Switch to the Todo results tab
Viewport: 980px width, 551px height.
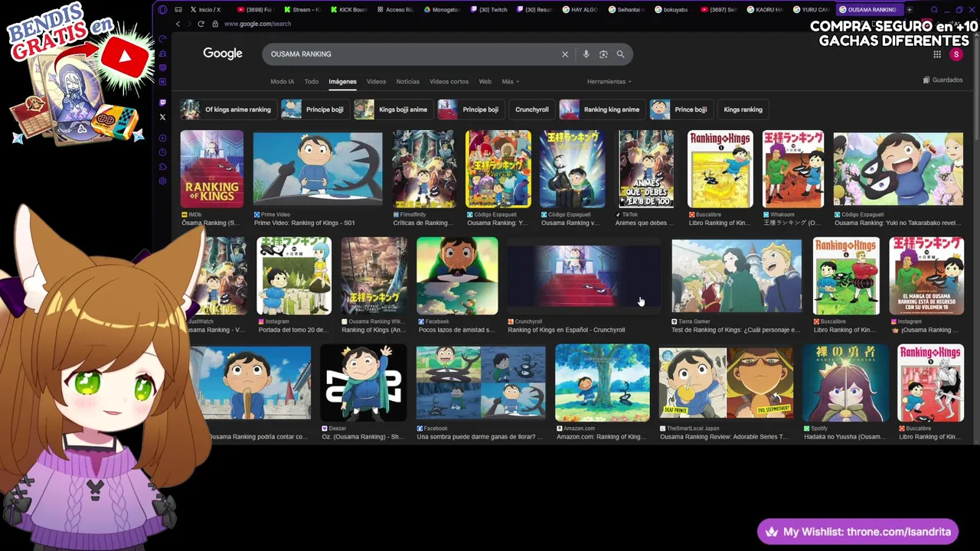[x=311, y=82]
